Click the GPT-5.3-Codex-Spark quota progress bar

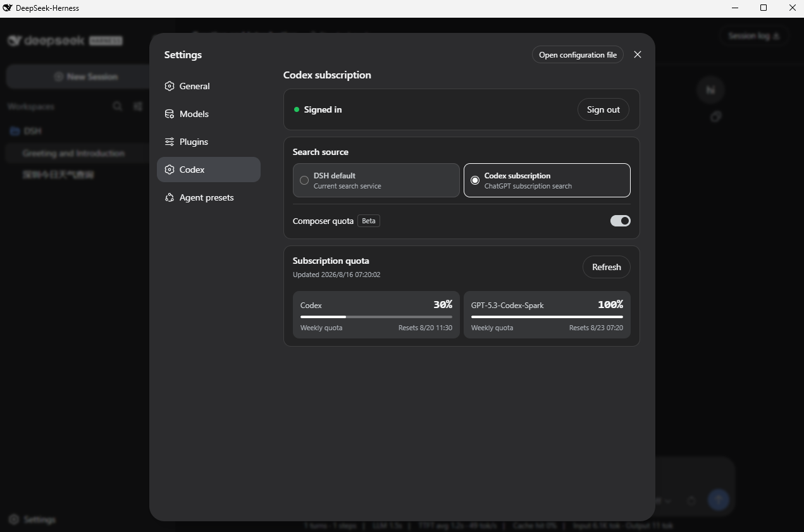click(547, 316)
